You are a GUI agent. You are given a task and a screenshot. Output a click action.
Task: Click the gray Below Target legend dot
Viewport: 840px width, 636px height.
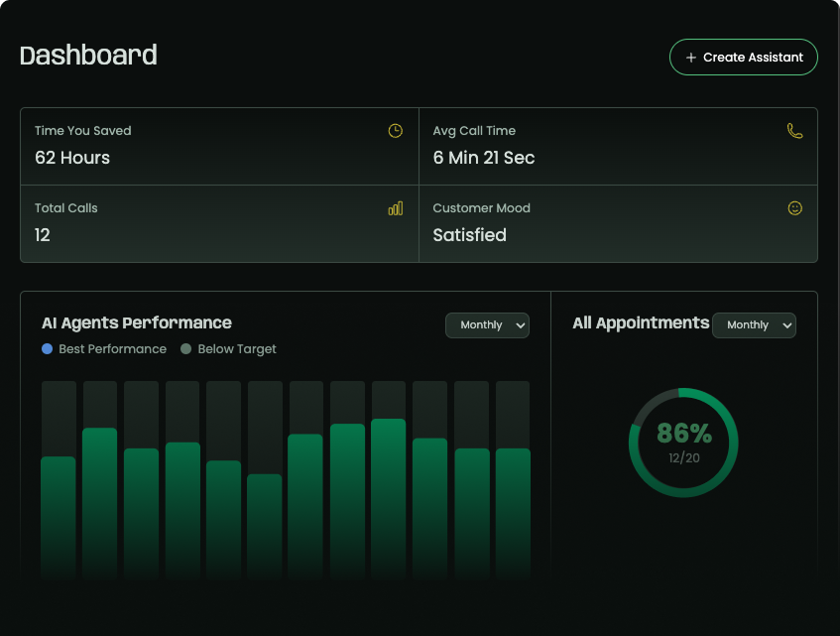[186, 349]
